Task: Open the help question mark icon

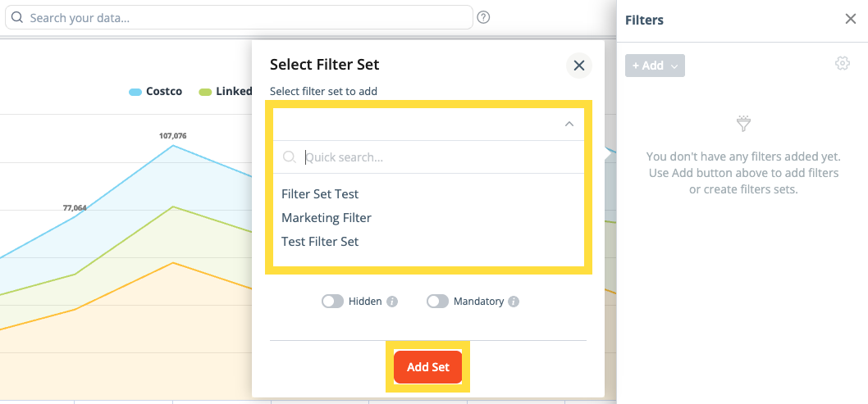Action: (483, 17)
